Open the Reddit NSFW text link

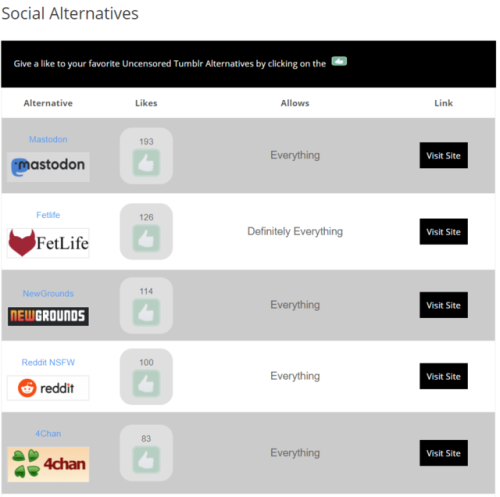point(48,362)
